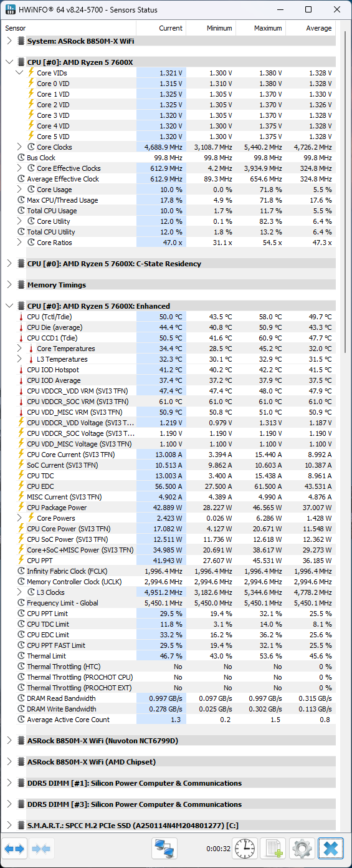Click the lightning icon beside Core 0 VID
The width and height of the screenshot is (352, 868).
(31, 84)
